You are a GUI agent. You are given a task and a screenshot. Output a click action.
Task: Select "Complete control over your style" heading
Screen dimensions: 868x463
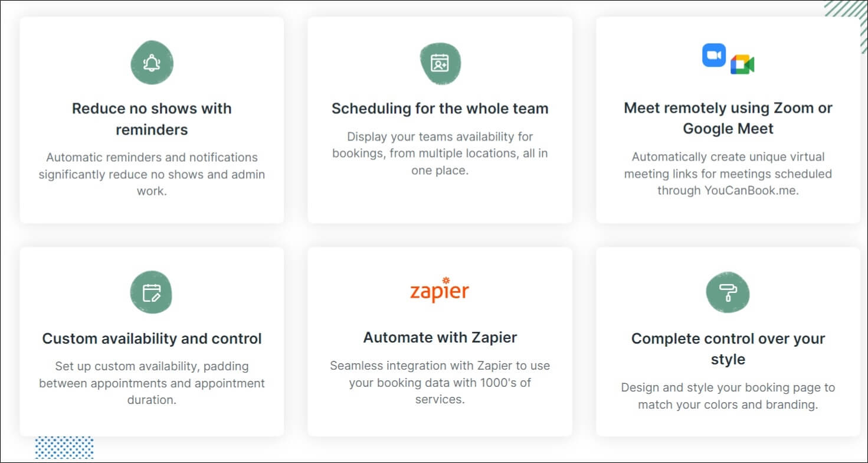coord(728,349)
